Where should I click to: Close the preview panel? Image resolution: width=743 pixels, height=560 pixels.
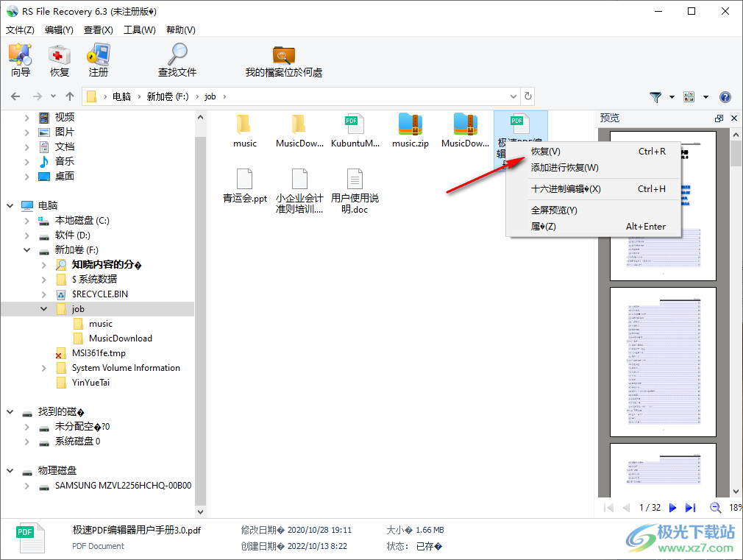(x=734, y=118)
